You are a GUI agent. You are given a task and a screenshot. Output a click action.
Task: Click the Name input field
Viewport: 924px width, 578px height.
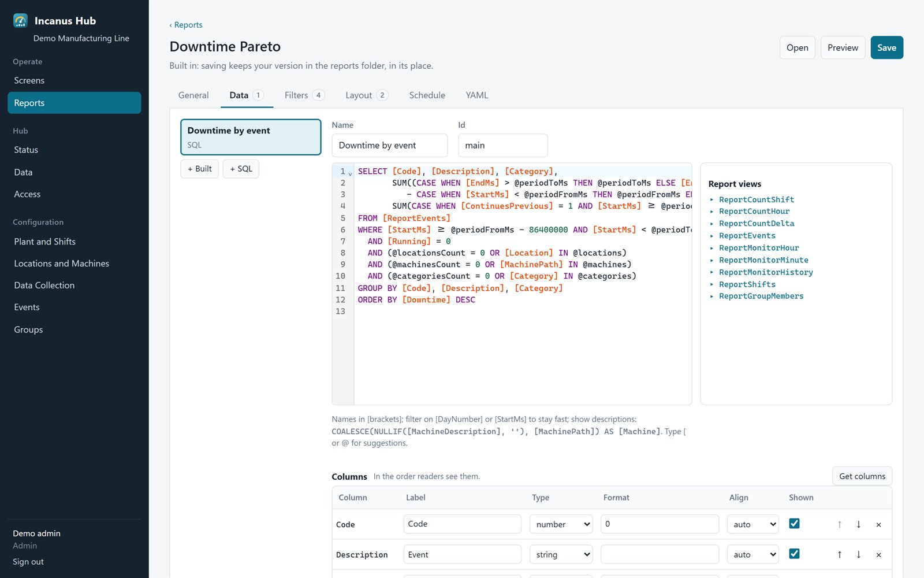point(390,146)
